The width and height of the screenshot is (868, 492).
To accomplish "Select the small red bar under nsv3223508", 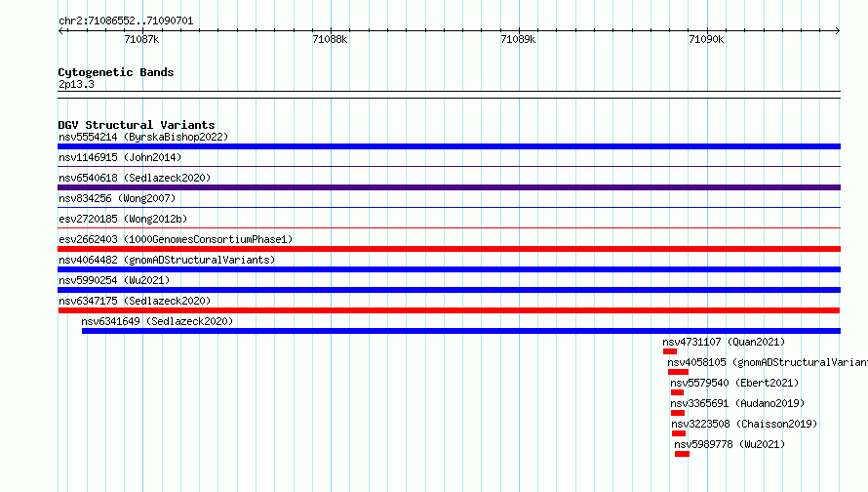I will (x=679, y=433).
